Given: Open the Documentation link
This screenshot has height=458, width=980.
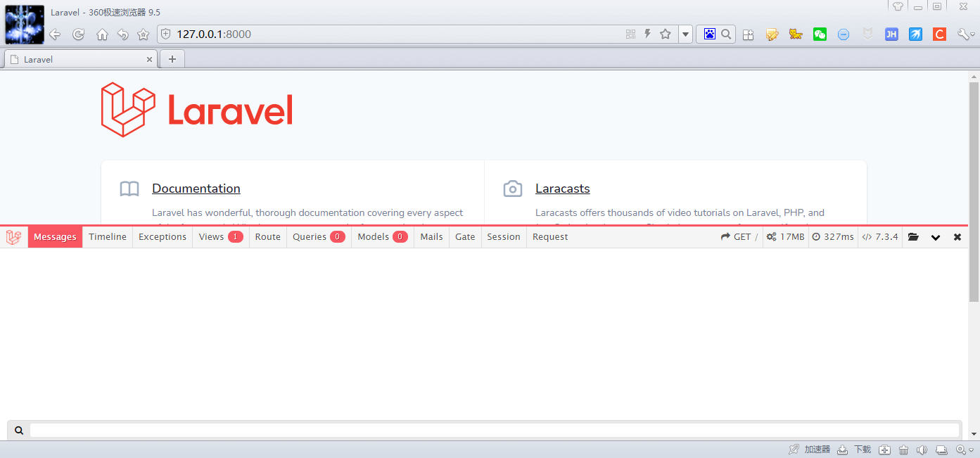Looking at the screenshot, I should click(x=196, y=189).
